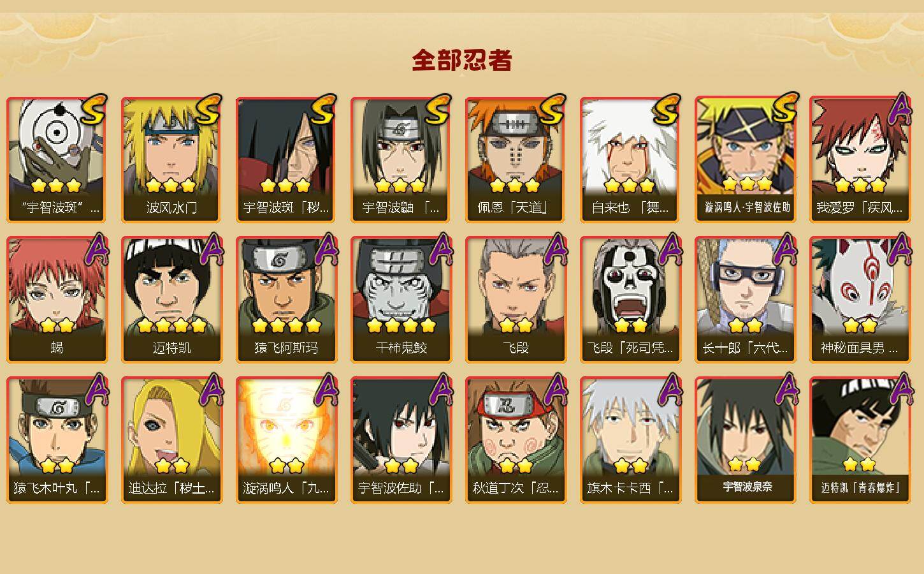Click the 自来也 name label

(x=630, y=208)
